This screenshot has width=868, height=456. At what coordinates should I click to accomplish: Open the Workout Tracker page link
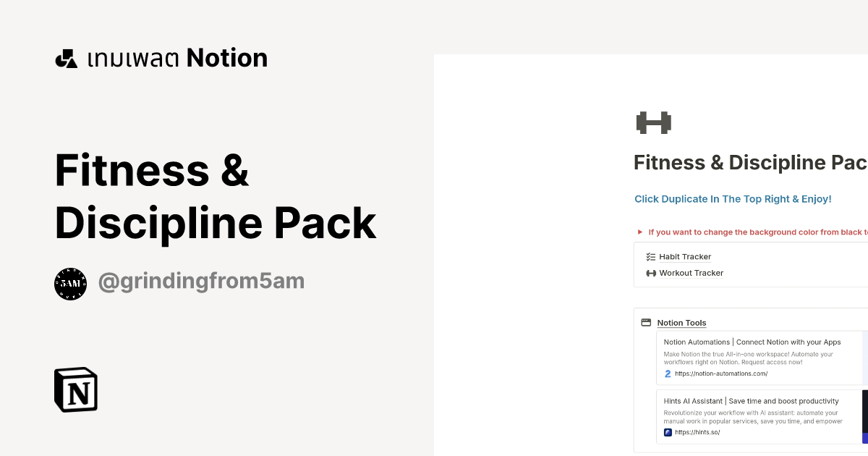coord(691,273)
